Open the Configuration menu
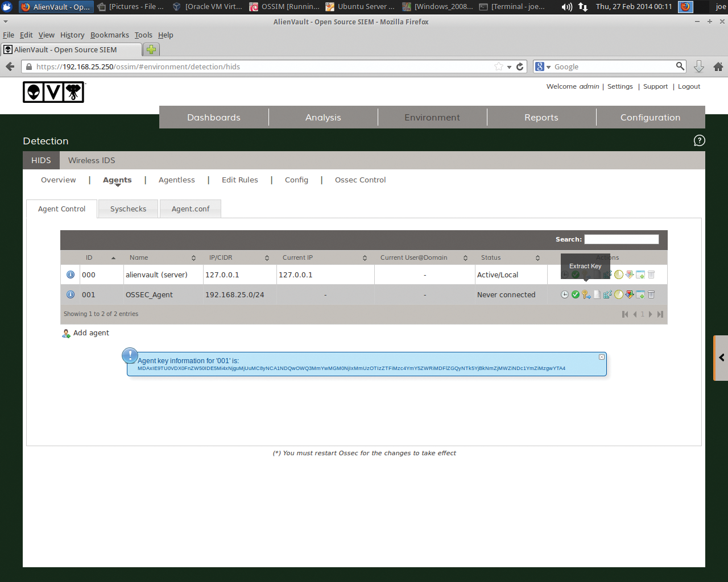Screen dimensions: 728x582 tap(651, 117)
